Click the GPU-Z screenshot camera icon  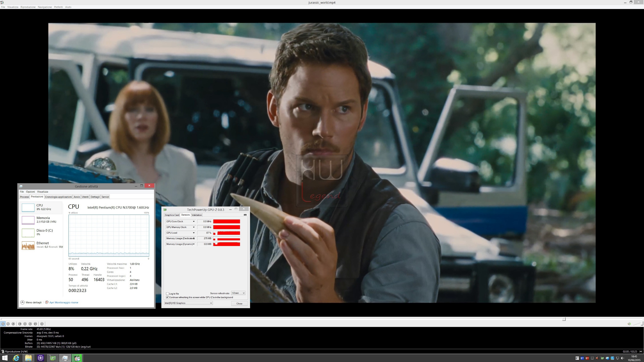(x=245, y=215)
